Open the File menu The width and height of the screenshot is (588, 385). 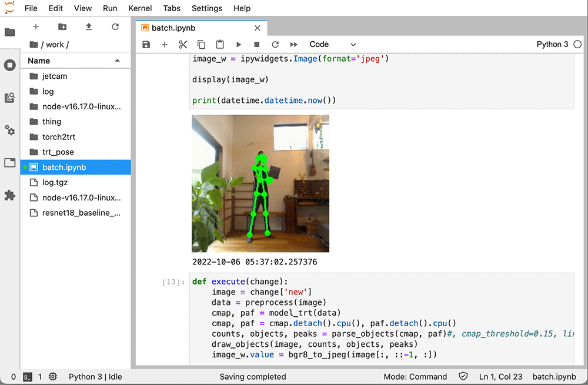(x=31, y=8)
